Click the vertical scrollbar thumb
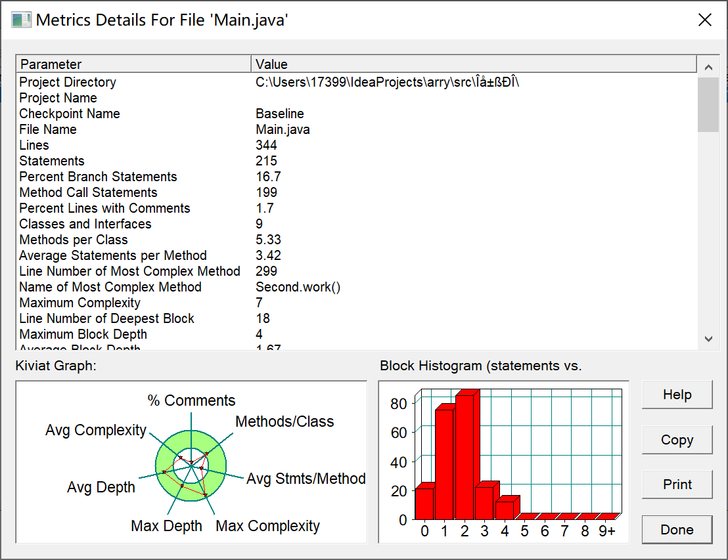This screenshot has height=560, width=728. pos(708,105)
